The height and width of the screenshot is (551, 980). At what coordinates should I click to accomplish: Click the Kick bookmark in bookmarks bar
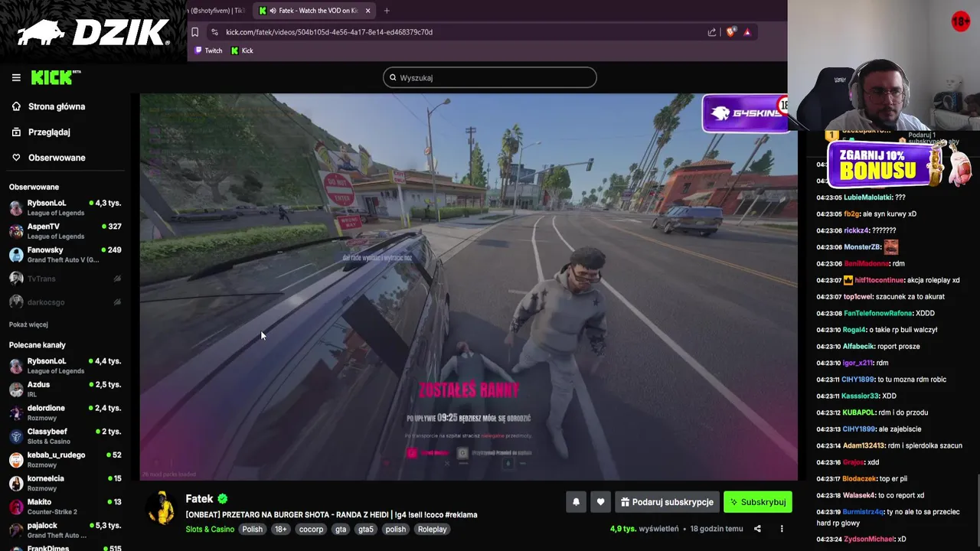click(x=242, y=51)
